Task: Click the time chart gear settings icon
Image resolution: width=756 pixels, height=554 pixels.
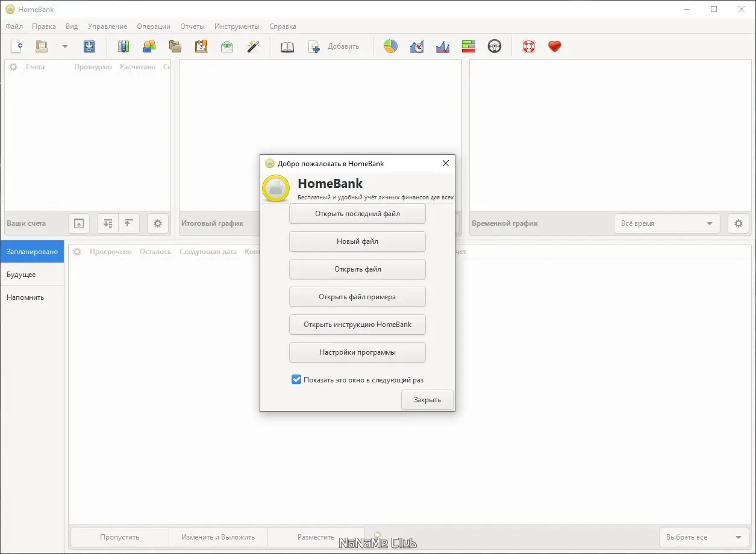Action: pyautogui.click(x=739, y=223)
